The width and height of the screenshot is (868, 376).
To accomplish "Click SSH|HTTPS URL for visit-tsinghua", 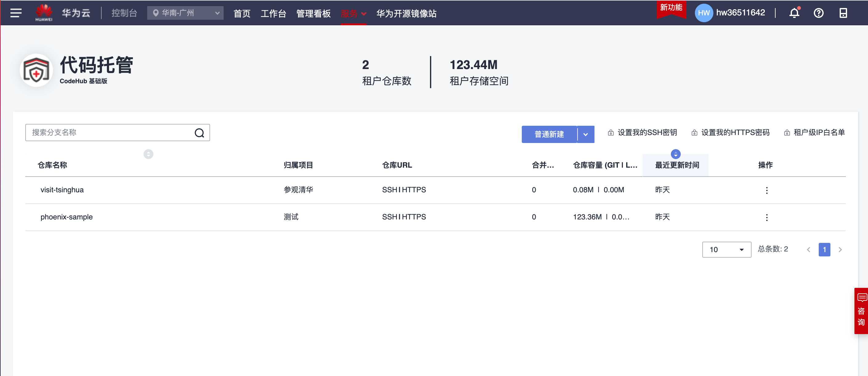I will (x=404, y=190).
